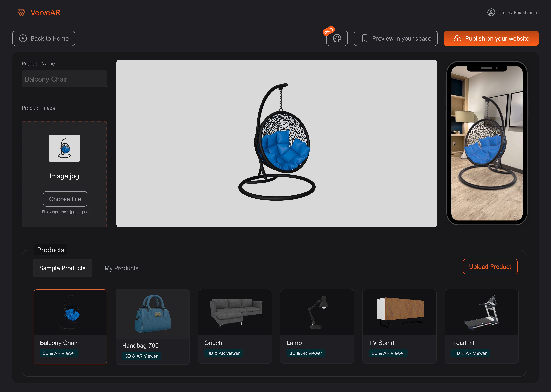
Task: Click the Upload Product button
Action: (490, 266)
